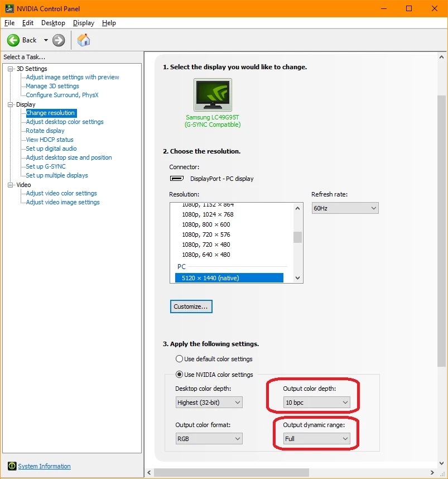Screen dimensions: 448x479
Task: Select resolution 1080p, 1024 × 768
Action: pyautogui.click(x=208, y=214)
